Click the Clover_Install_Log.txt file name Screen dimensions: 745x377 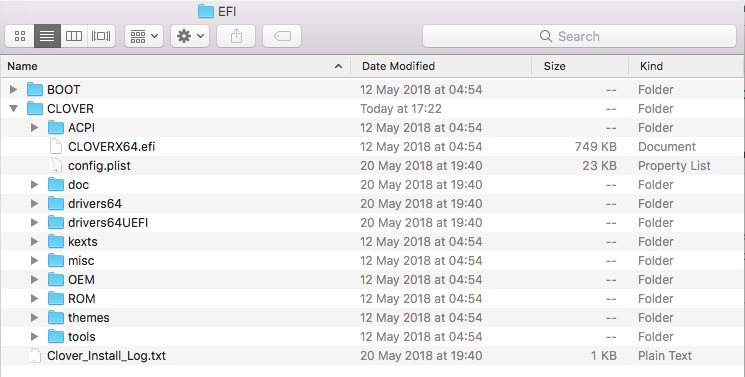[x=106, y=356]
